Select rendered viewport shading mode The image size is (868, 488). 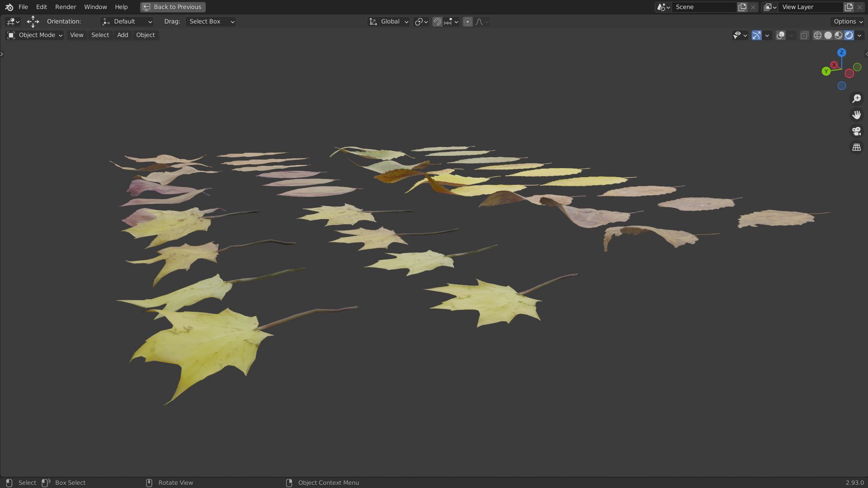[849, 35]
